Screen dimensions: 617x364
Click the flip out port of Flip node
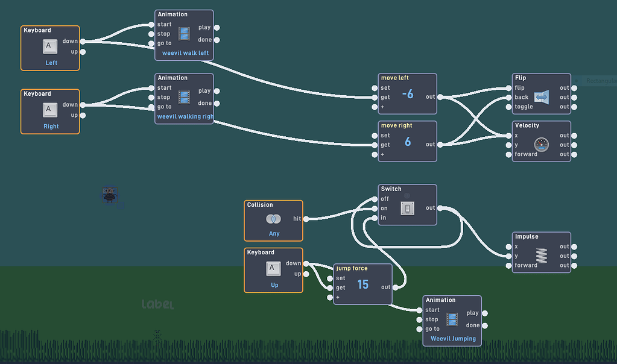point(574,88)
